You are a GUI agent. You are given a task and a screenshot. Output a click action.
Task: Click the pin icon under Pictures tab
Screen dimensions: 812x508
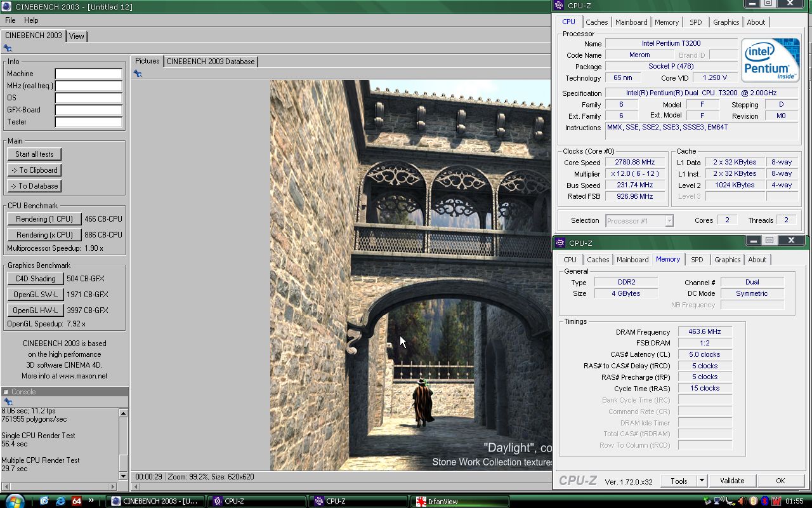click(138, 74)
